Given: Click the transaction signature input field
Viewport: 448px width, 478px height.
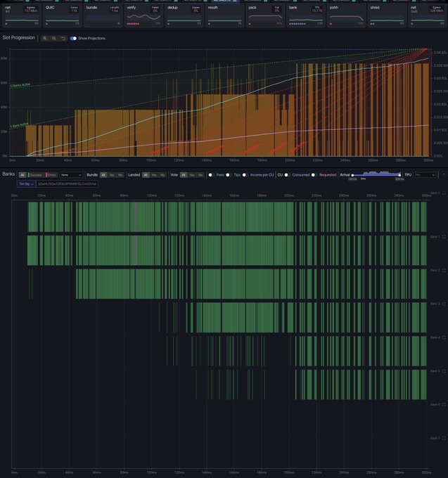Looking at the screenshot, I should tap(67, 184).
